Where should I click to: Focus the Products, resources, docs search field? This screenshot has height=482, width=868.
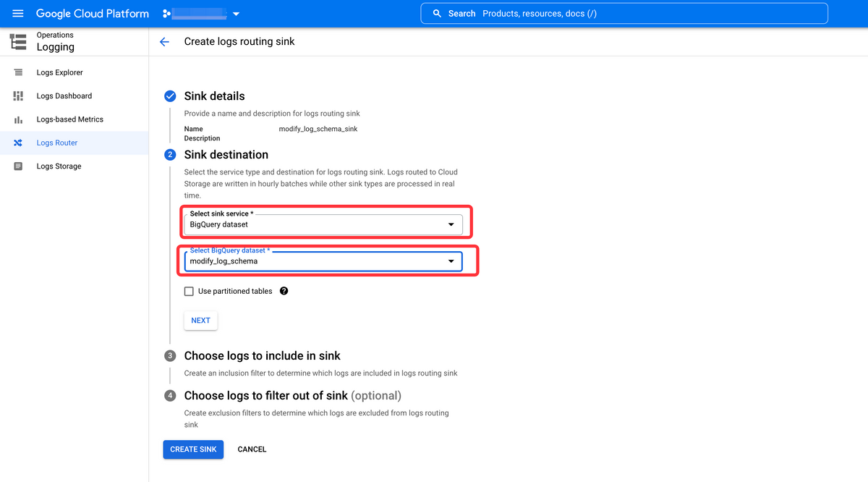click(624, 14)
